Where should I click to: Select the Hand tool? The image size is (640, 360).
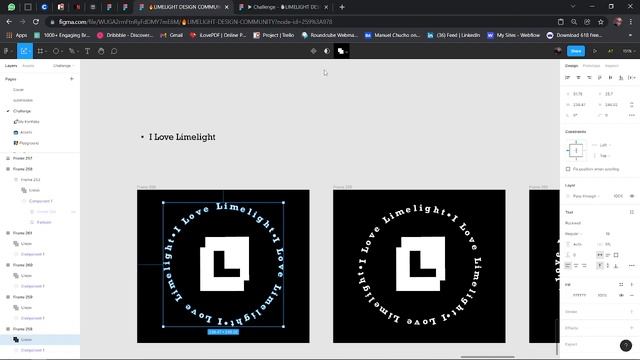click(101, 51)
